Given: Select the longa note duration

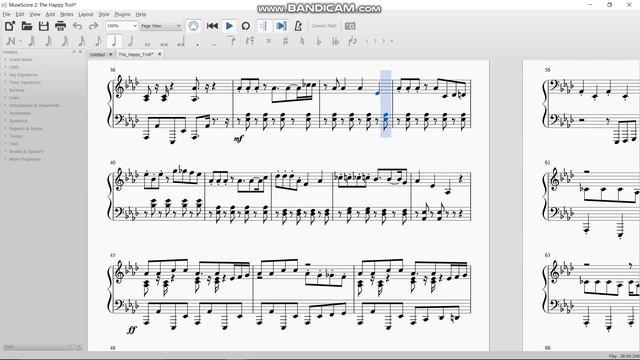Looking at the screenshot, I should (180, 41).
